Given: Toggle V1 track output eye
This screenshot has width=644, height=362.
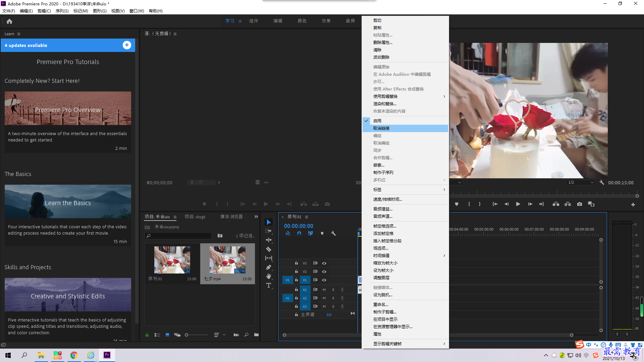Looking at the screenshot, I should click(x=324, y=280).
